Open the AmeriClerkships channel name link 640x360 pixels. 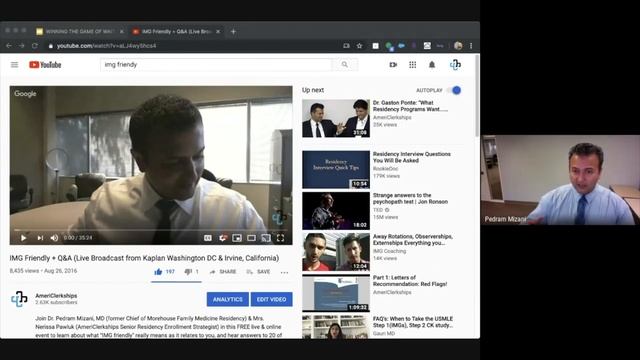(56, 296)
